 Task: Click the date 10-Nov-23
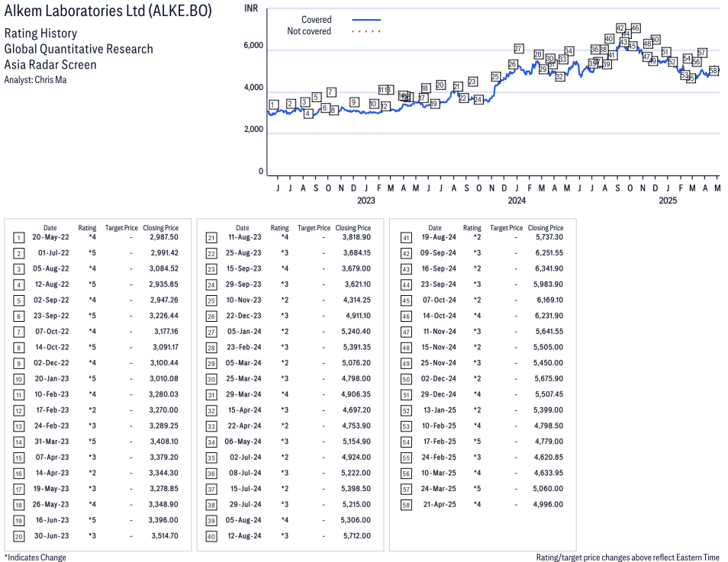[243, 300]
